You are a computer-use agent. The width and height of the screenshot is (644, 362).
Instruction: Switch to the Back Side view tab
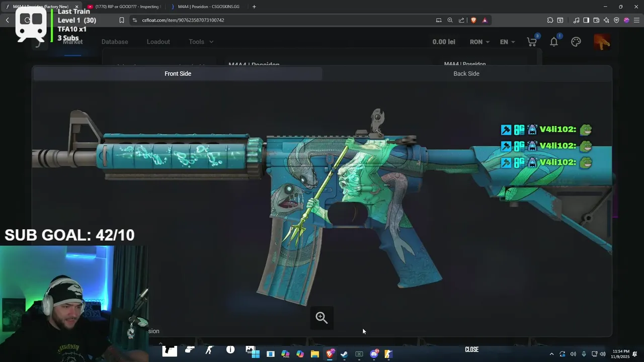pos(466,73)
